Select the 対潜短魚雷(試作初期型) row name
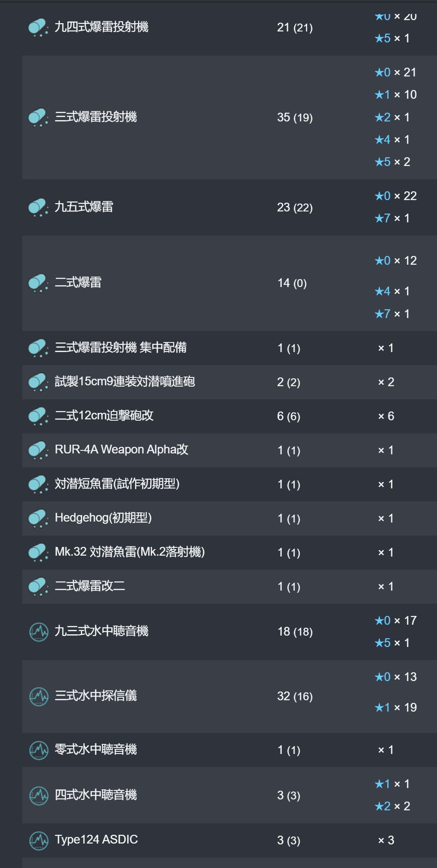This screenshot has height=868, width=437. (x=117, y=484)
